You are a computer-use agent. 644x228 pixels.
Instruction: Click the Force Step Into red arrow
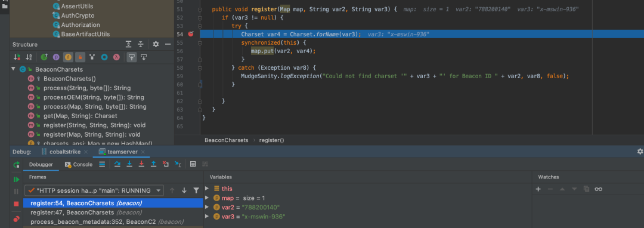coord(141,164)
